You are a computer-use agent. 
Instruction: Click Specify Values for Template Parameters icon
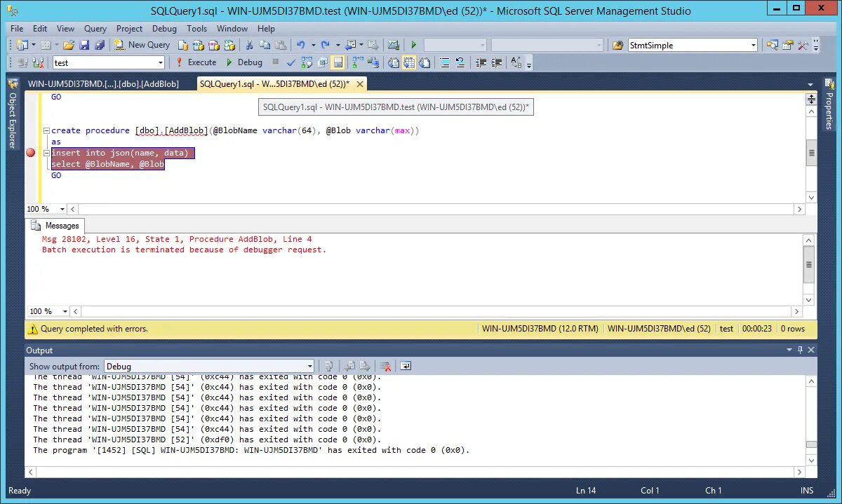(516, 62)
